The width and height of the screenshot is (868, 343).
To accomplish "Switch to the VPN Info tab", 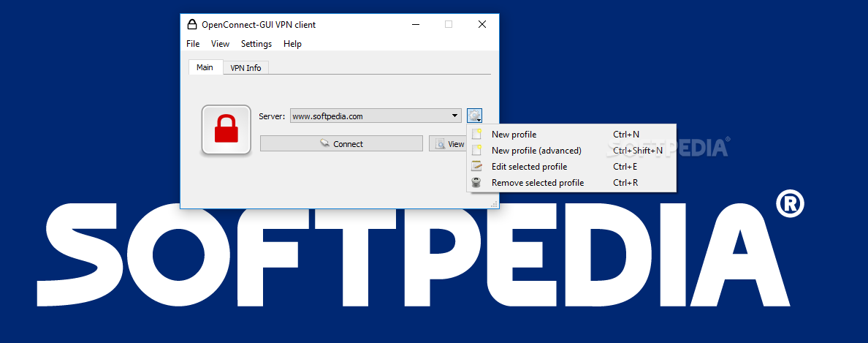I will pos(245,67).
